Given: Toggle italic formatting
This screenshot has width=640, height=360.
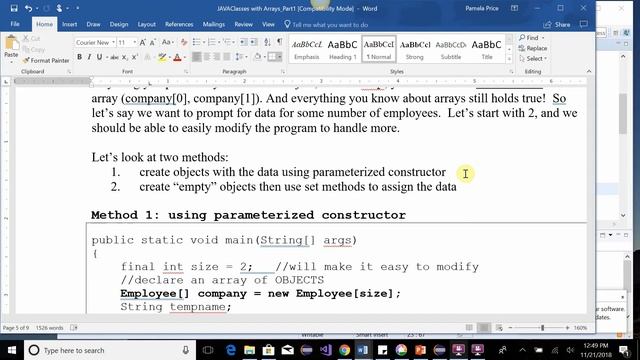Looking at the screenshot, I should [x=89, y=57].
